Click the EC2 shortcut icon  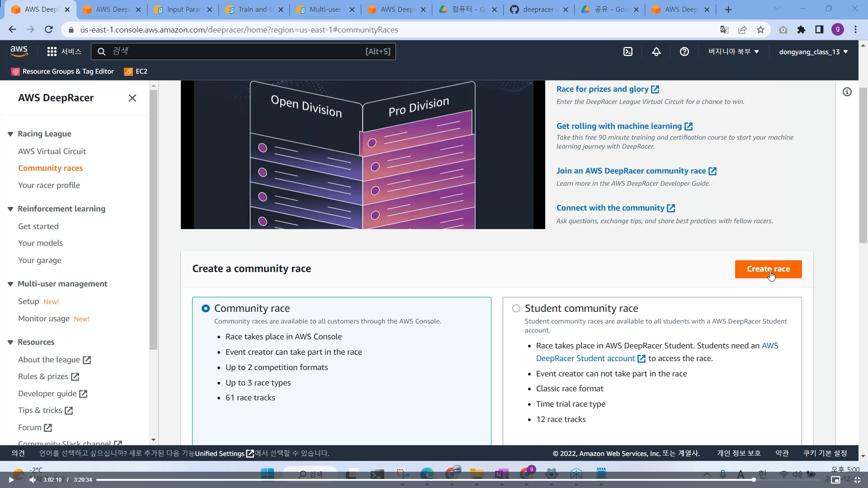coord(128,71)
